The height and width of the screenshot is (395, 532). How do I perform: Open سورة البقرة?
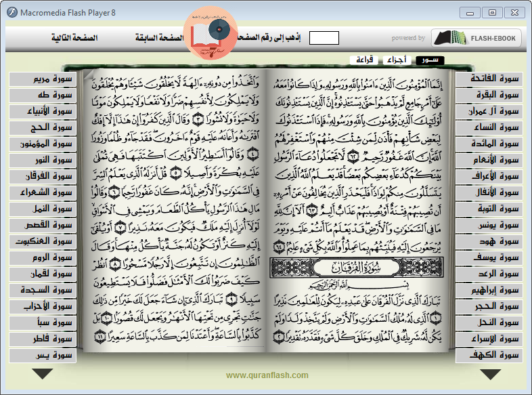[489, 95]
